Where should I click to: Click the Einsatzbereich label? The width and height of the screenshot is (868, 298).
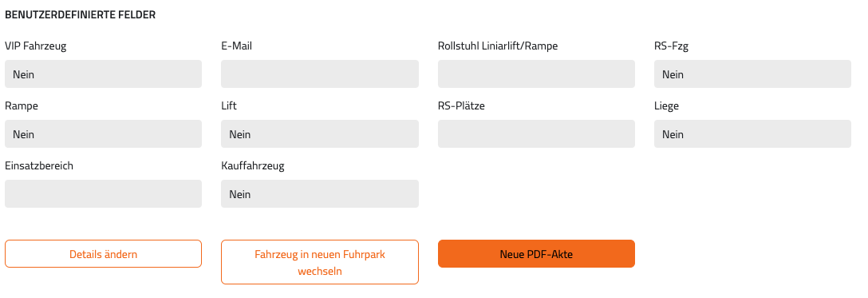tap(39, 165)
